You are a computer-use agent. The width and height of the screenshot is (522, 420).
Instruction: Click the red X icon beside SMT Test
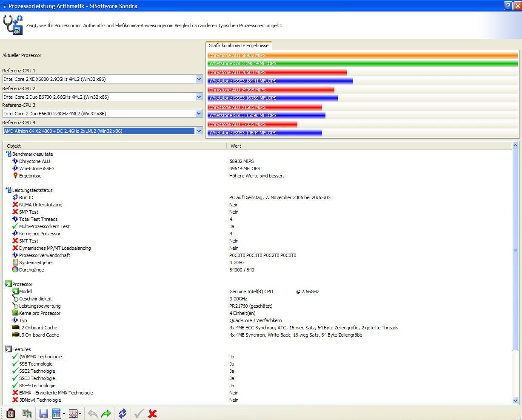pyautogui.click(x=15, y=241)
